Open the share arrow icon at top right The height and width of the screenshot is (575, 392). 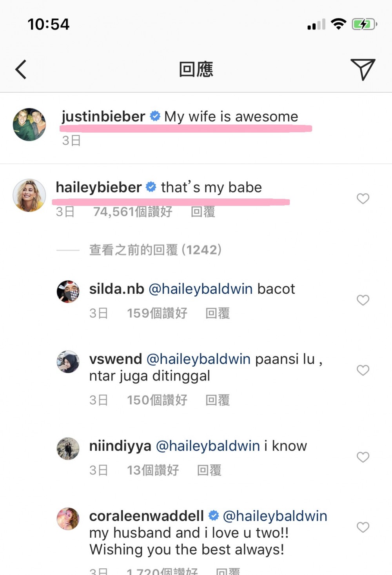point(364,69)
